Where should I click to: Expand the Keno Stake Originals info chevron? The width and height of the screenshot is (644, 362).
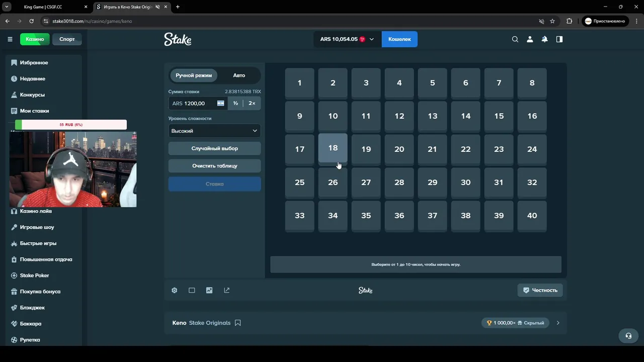558,323
